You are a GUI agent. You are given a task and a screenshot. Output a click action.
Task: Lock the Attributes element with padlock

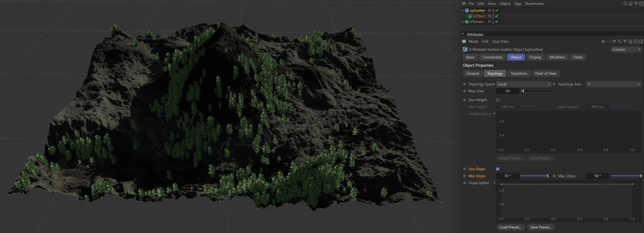point(630,41)
